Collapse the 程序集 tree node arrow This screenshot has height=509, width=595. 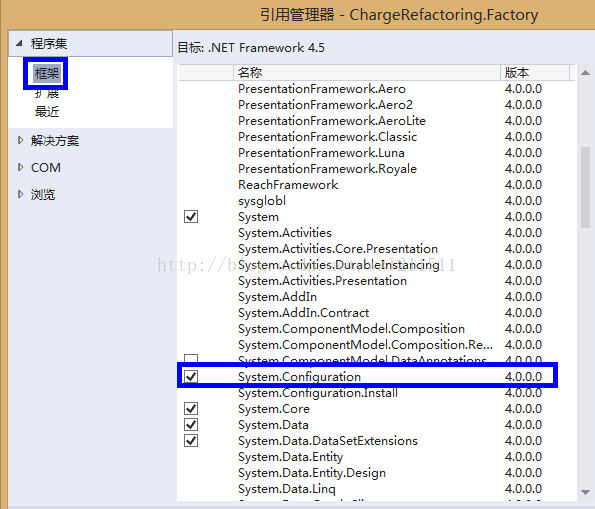pos(19,43)
